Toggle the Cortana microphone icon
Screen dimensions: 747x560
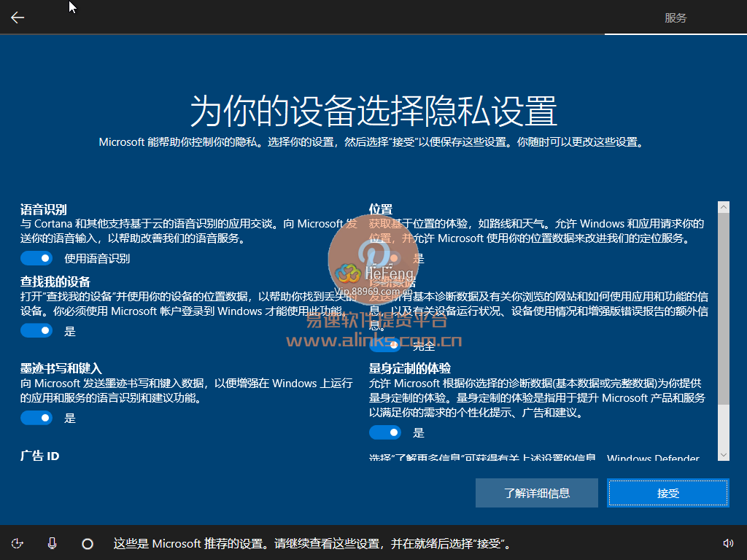(53, 543)
